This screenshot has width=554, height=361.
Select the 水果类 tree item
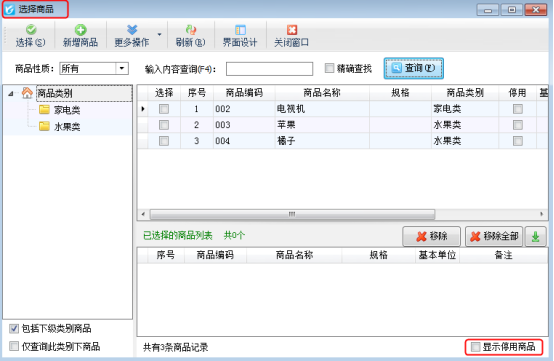click(67, 126)
